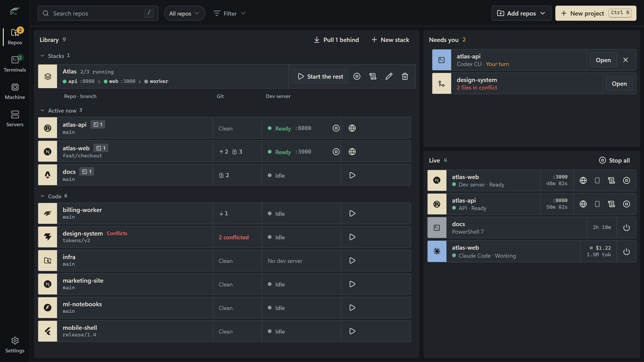Viewport: 644px width, 362px height.
Task: Open Settings in the sidebar
Action: pyautogui.click(x=15, y=345)
